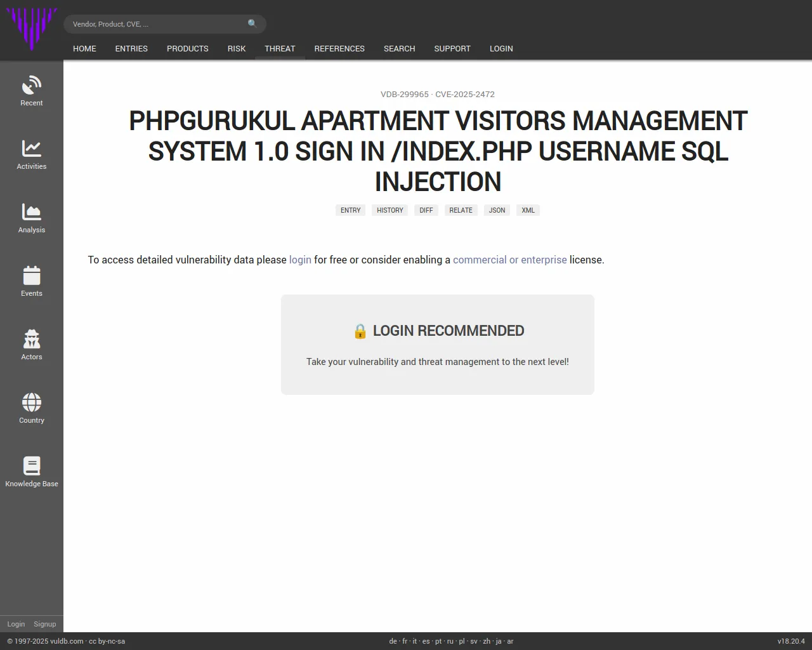The width and height of the screenshot is (812, 650).
Task: Select the HISTORY view button
Action: 390,210
